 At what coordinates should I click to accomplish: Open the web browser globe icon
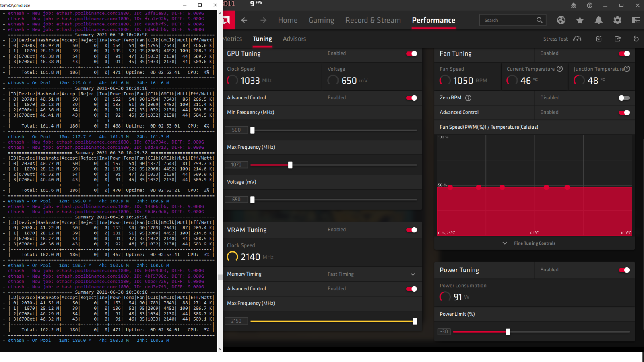tap(561, 20)
